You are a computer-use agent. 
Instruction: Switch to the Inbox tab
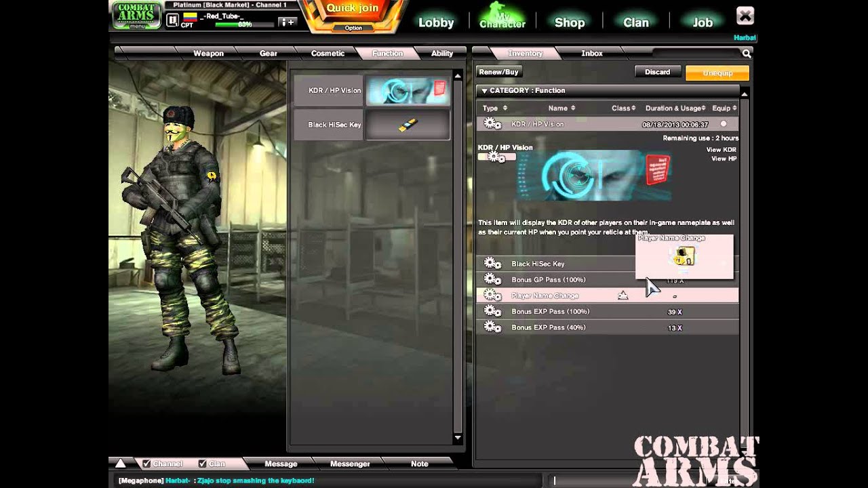tap(592, 54)
